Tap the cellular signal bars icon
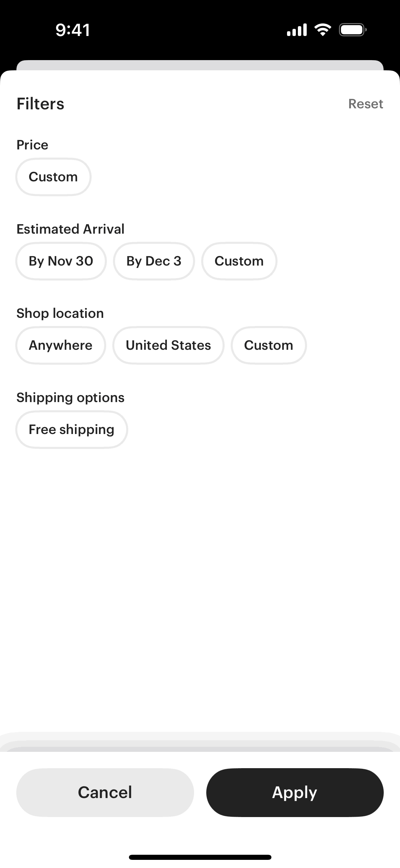Viewport: 400px width, 868px height. pos(297,30)
